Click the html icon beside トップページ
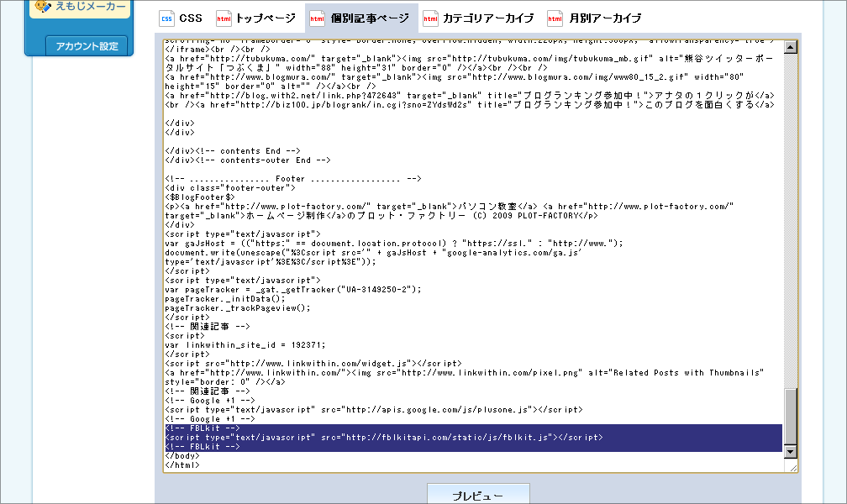Viewport: 847px width, 504px height. 224,18
